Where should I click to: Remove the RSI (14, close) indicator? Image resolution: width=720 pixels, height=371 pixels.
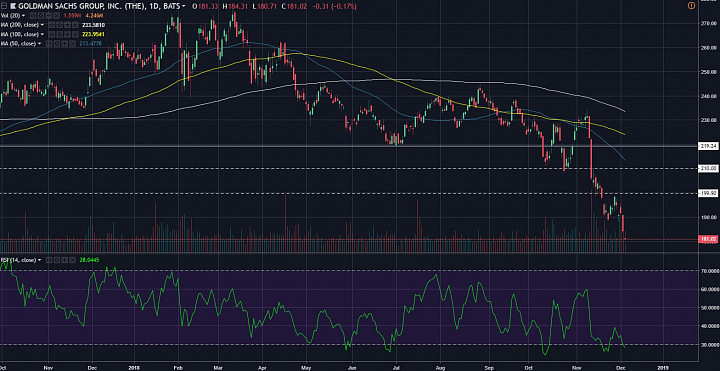(x=73, y=260)
